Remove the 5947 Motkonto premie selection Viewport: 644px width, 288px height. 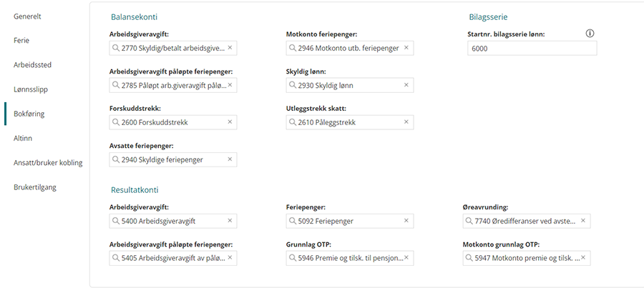click(583, 258)
